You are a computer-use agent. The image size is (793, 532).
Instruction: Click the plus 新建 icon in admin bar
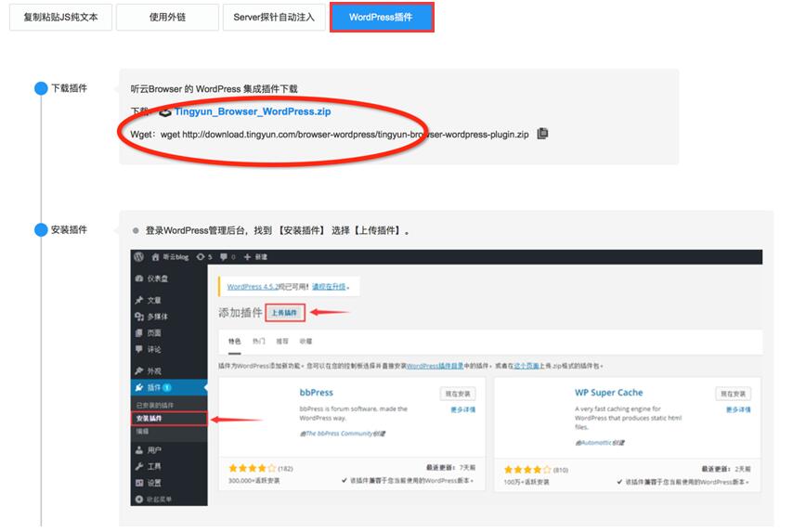click(x=247, y=257)
